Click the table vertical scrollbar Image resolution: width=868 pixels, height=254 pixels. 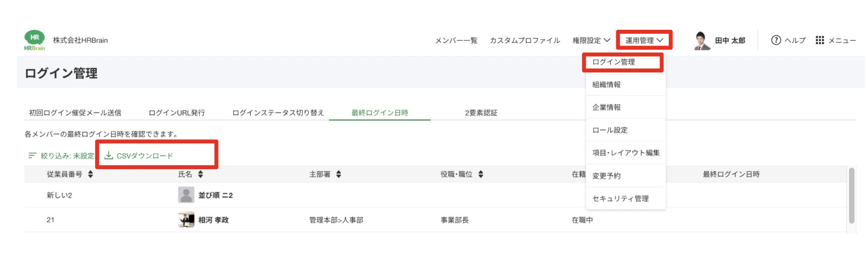tap(852, 196)
